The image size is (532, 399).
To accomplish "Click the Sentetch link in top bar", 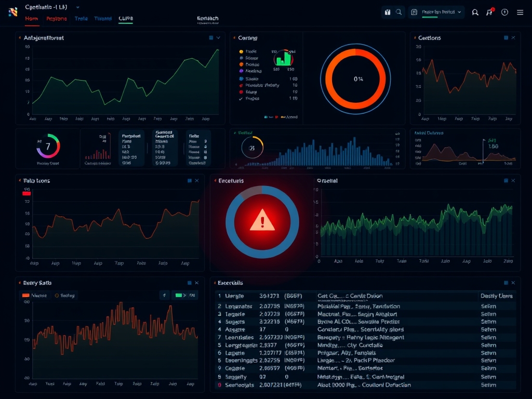I will 208,19.
